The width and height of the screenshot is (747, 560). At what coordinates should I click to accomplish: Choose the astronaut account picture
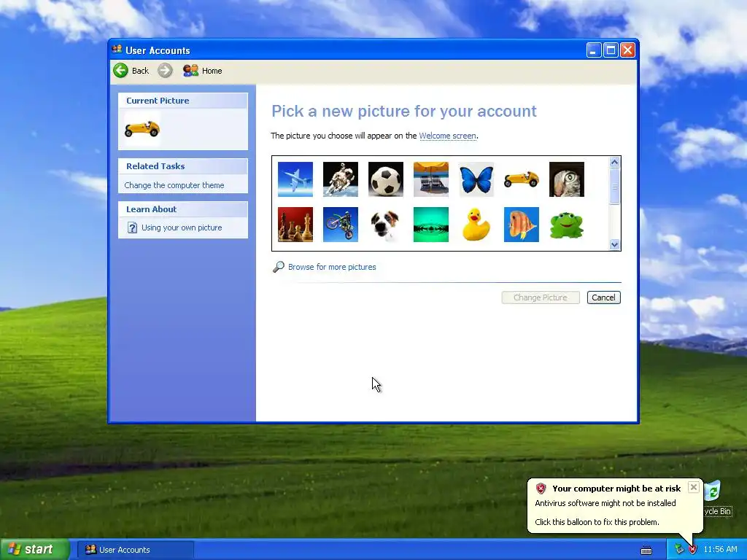pyautogui.click(x=341, y=179)
